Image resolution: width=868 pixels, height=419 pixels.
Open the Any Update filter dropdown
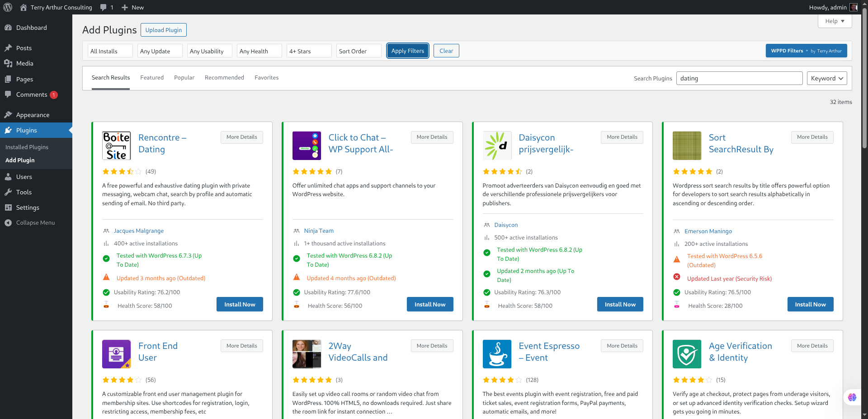coord(160,51)
